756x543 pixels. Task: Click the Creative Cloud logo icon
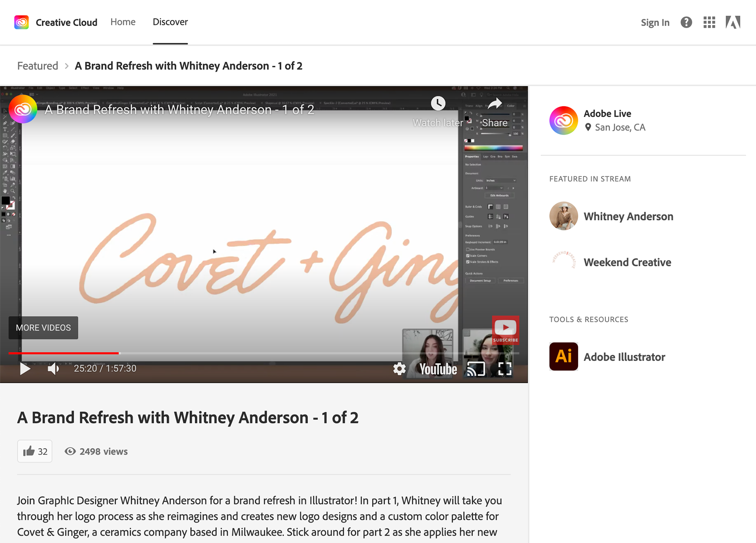click(x=21, y=22)
